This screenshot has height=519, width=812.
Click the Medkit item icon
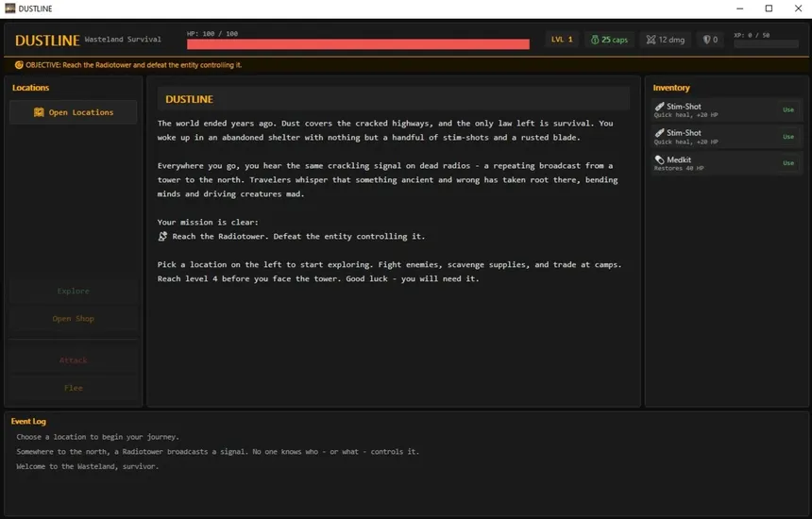[659, 160]
